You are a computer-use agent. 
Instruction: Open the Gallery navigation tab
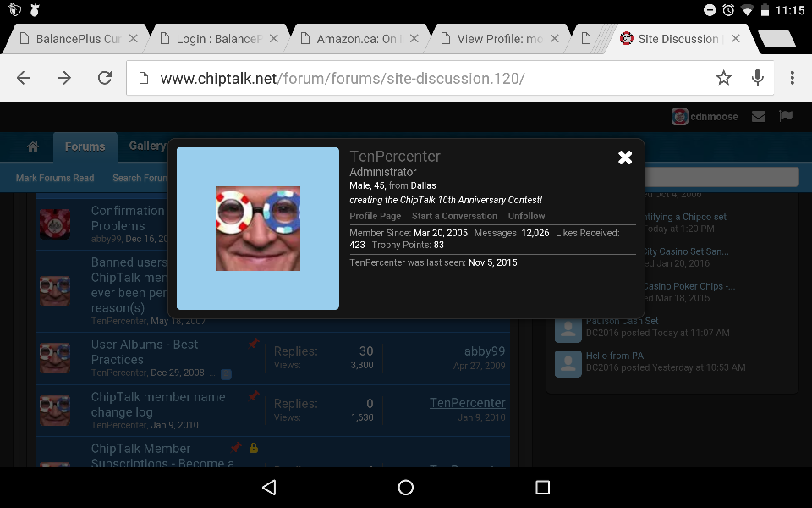click(147, 146)
